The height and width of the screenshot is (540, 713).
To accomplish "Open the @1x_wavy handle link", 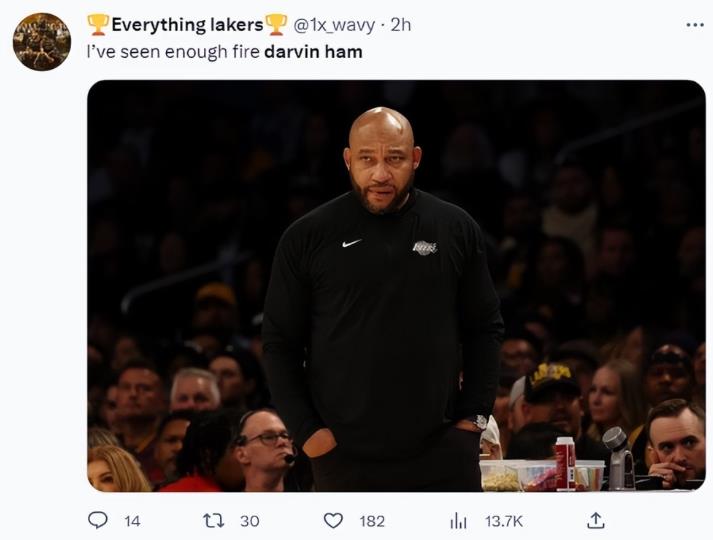I will [334, 25].
